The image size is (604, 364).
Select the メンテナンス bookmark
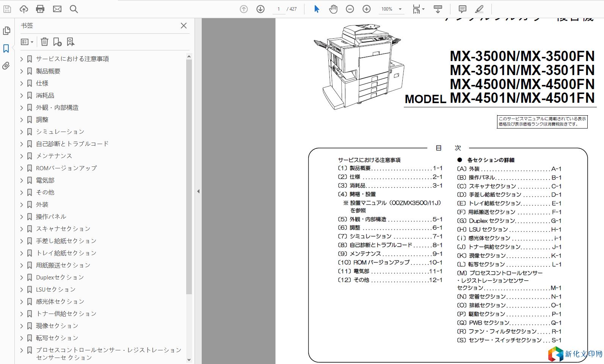coord(54,156)
